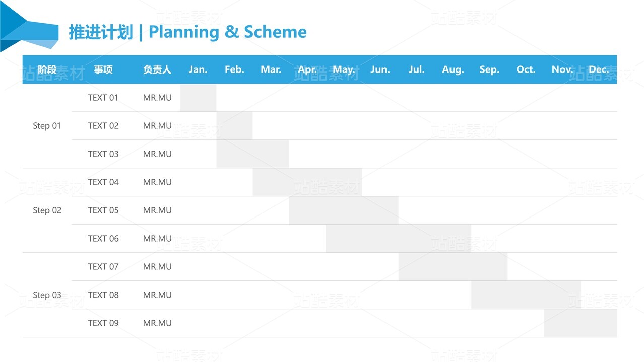Click the Jan. month header
This screenshot has height=362, width=644.
tap(198, 69)
